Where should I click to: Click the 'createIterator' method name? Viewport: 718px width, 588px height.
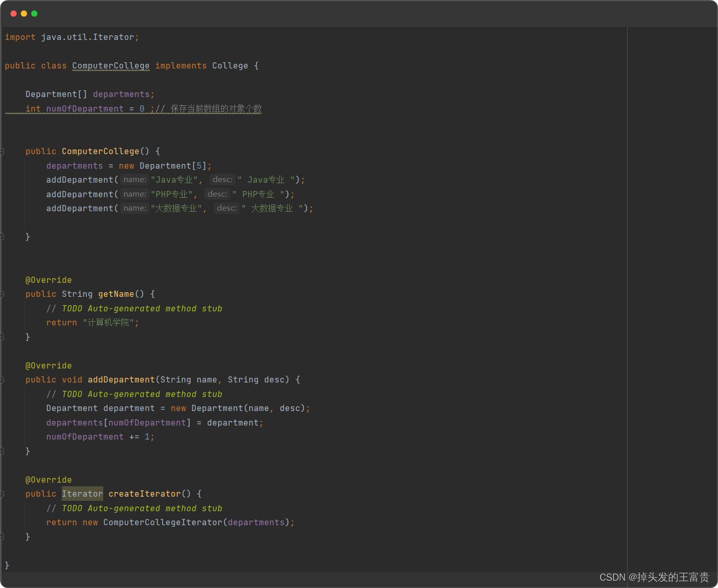point(145,494)
